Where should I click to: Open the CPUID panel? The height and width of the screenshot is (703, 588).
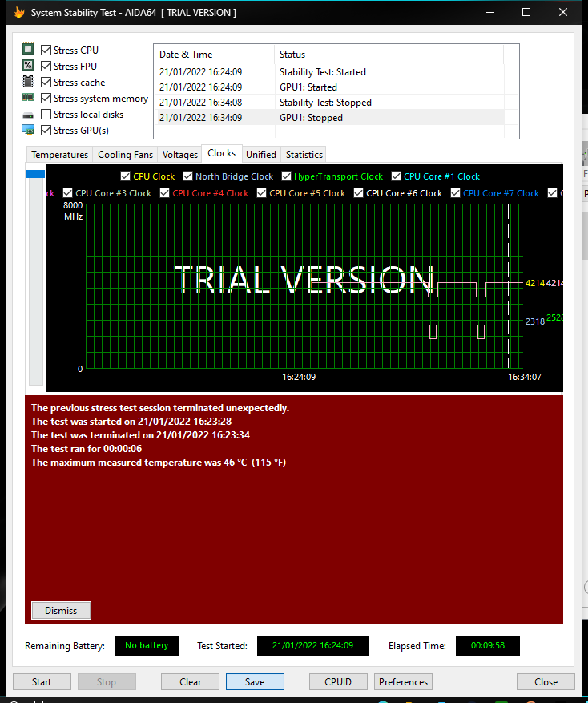[x=338, y=681]
